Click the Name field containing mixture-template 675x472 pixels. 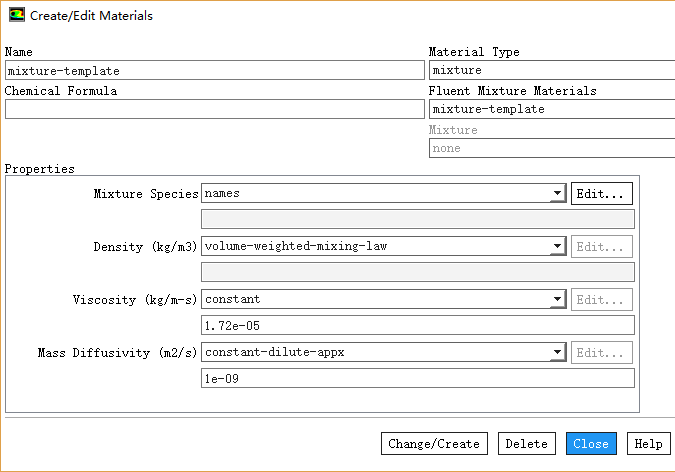point(214,71)
